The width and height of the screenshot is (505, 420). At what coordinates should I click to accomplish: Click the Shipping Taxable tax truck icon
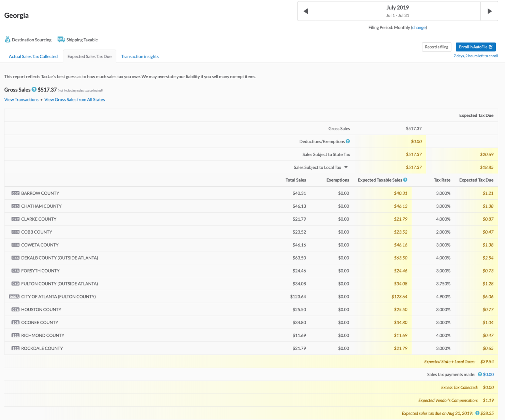61,39
